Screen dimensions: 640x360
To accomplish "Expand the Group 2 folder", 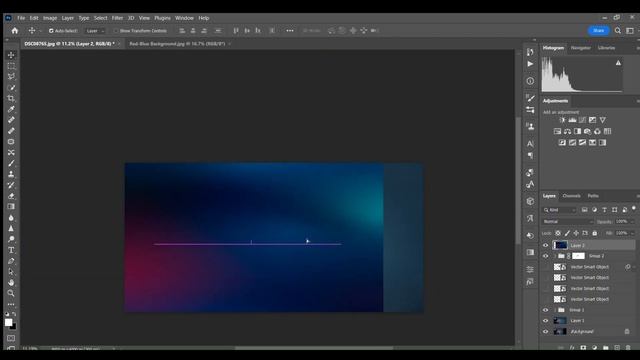I will 556,256.
